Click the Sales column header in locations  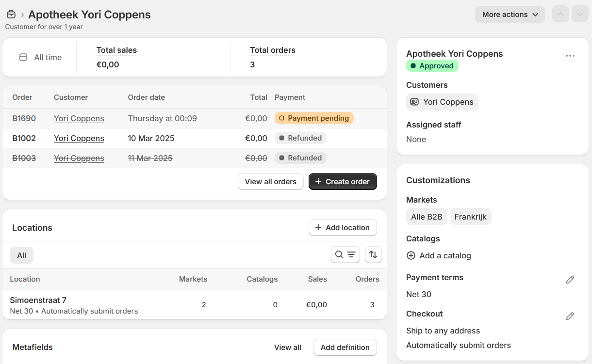317,279
